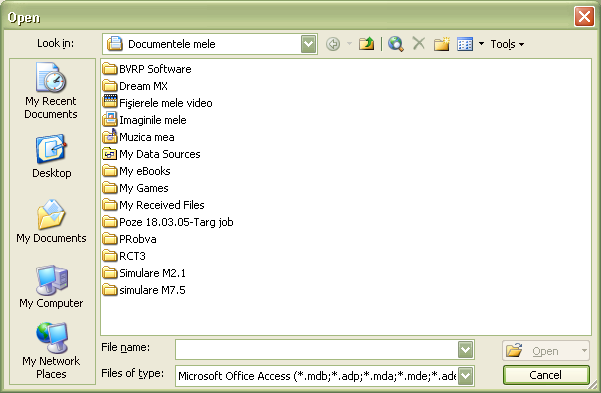Expand the Views dropdown arrow
The width and height of the screenshot is (601, 393).
[x=481, y=44]
